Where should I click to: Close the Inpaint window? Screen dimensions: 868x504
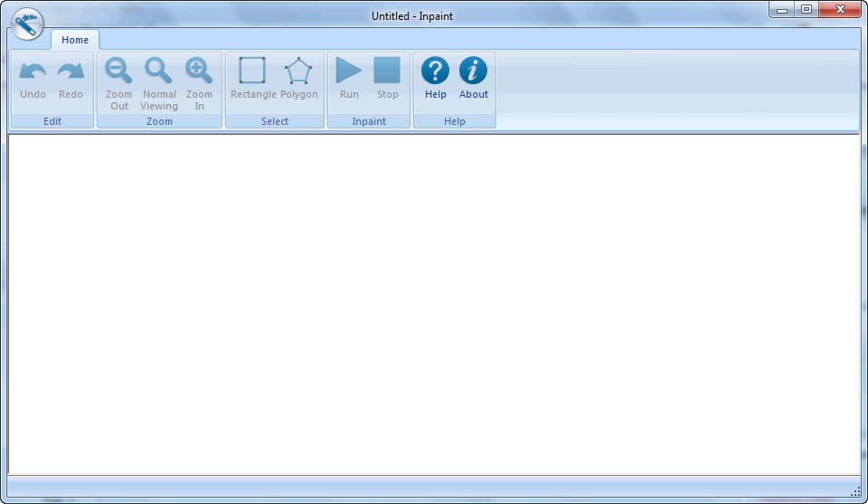(x=840, y=9)
